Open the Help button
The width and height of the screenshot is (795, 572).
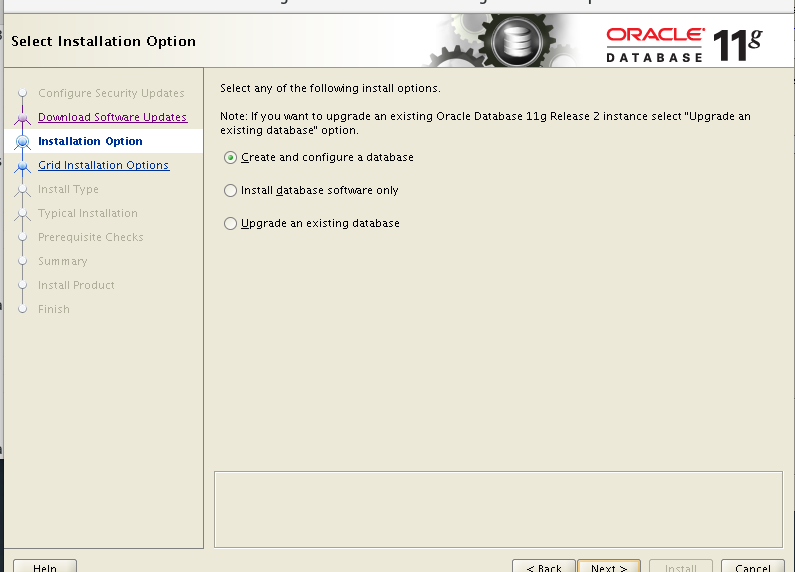[x=45, y=566]
